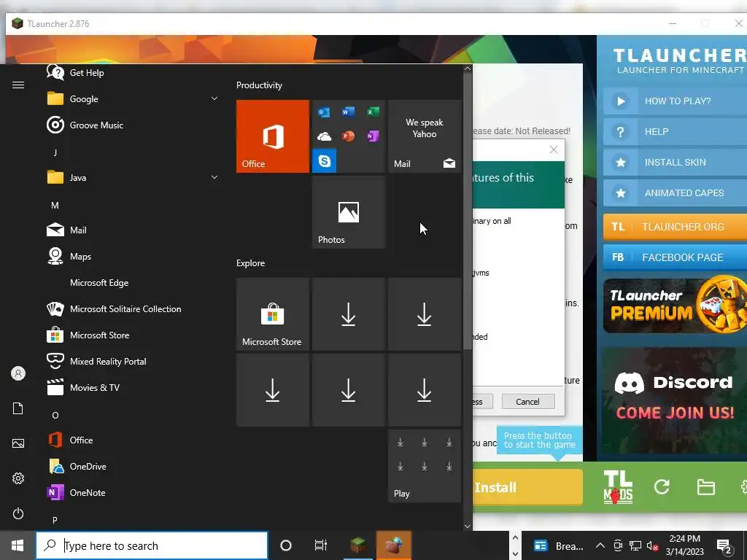Viewport: 747px width, 560px height.
Task: Select the Productivity group header
Action: [259, 85]
